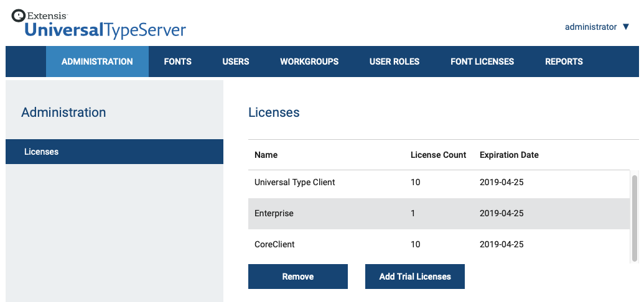Click the Expiration Date column header

click(509, 155)
